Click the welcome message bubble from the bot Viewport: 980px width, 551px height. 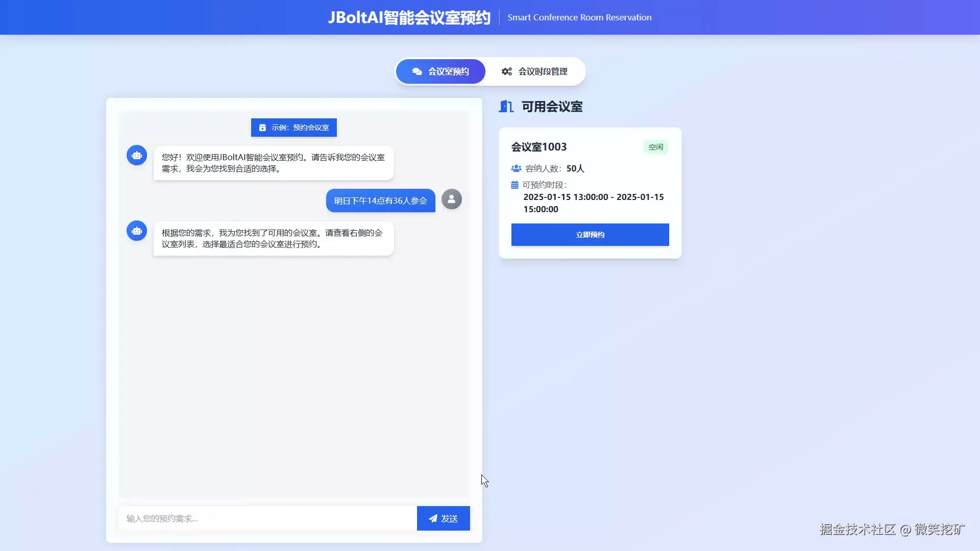coord(274,163)
